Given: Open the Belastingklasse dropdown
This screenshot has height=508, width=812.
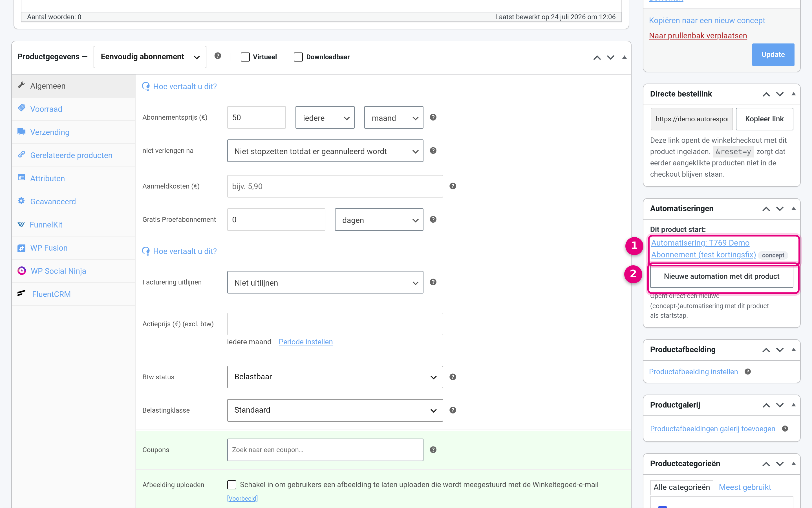Looking at the screenshot, I should [x=335, y=410].
